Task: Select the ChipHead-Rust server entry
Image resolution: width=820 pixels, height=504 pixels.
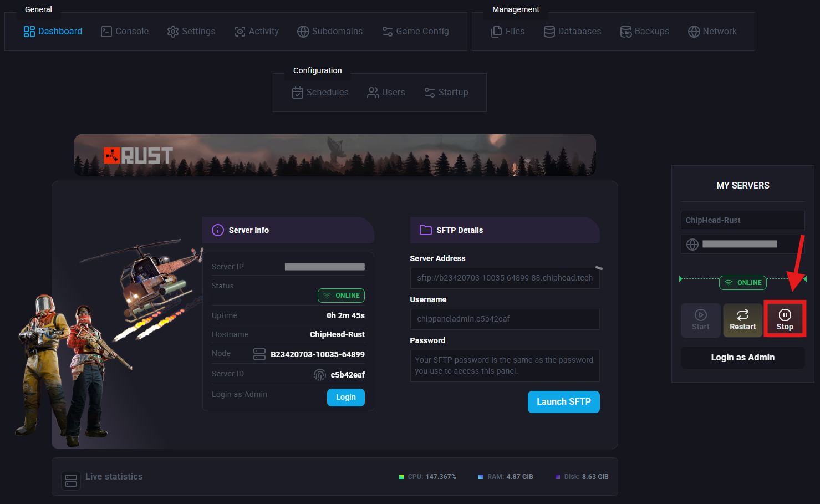Action: 743,220
